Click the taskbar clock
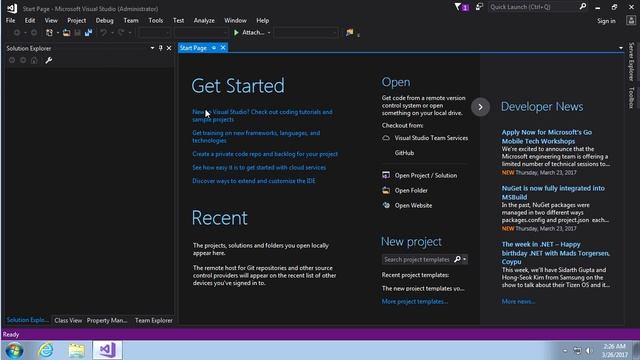640x360 pixels. [x=615, y=351]
